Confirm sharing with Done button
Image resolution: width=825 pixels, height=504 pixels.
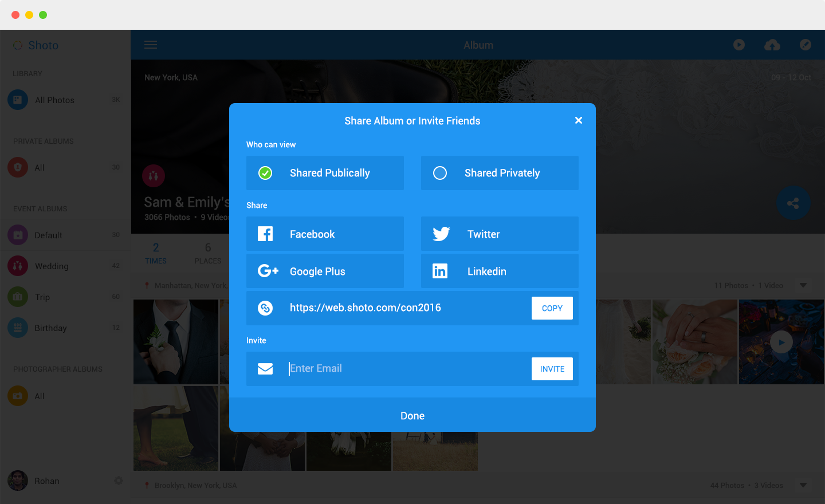point(412,416)
